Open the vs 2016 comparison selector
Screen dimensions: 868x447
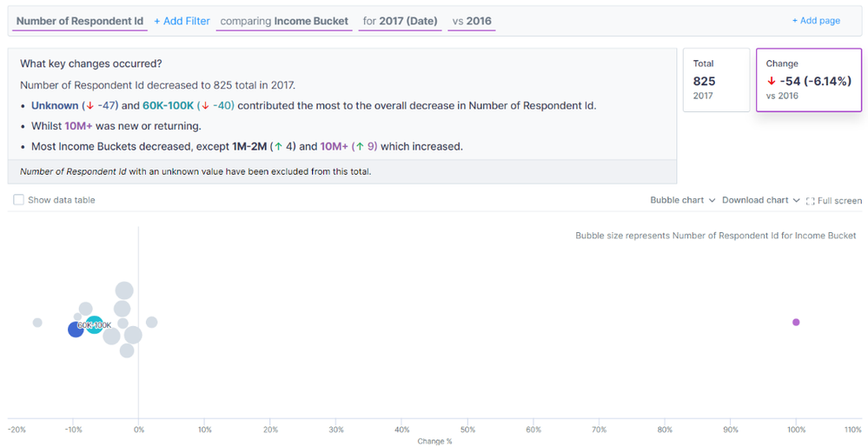tap(472, 22)
